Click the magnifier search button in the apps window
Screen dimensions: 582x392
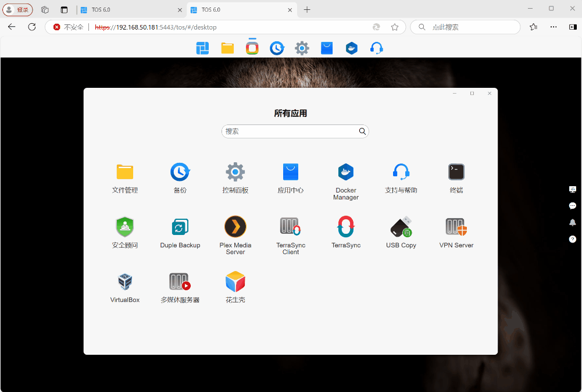tap(362, 131)
